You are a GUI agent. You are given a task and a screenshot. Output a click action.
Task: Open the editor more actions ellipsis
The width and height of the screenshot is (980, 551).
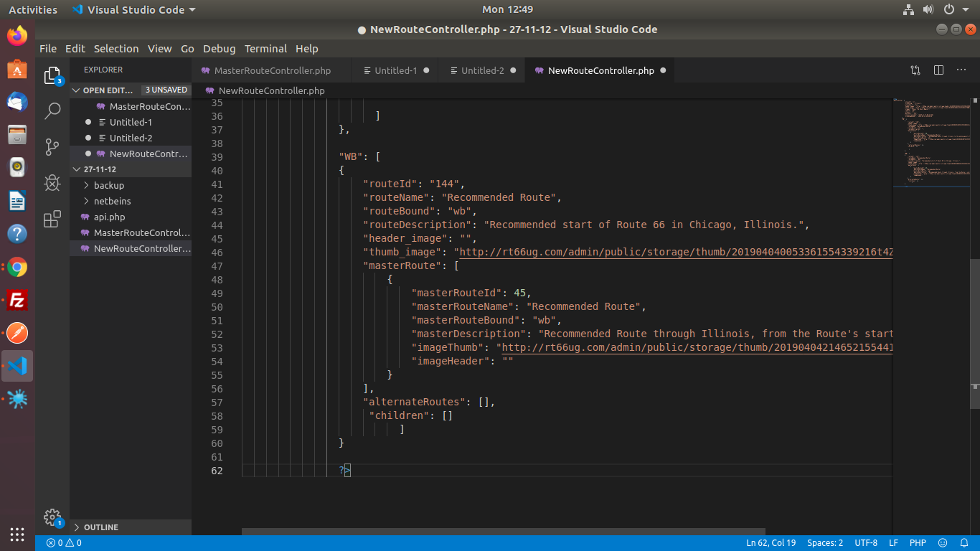click(961, 70)
